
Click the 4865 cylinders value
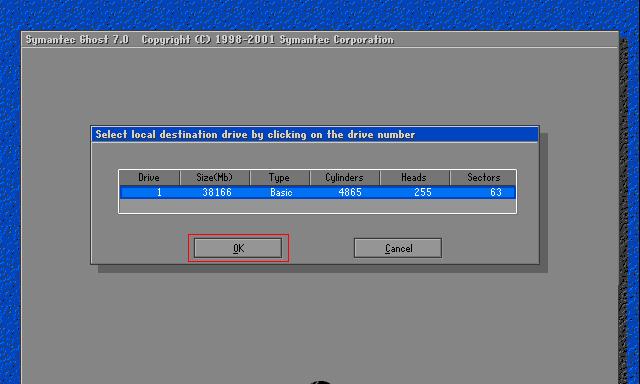click(350, 192)
